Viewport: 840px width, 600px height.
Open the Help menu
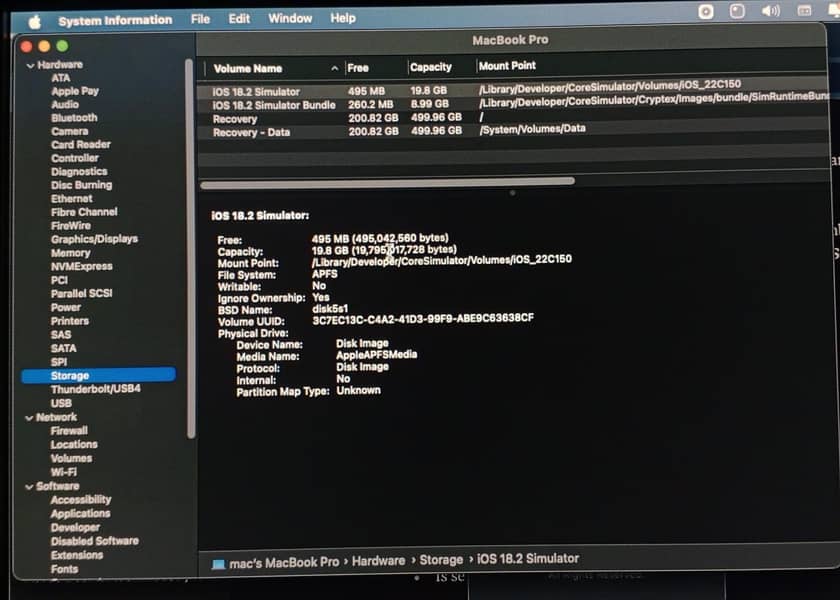[343, 18]
